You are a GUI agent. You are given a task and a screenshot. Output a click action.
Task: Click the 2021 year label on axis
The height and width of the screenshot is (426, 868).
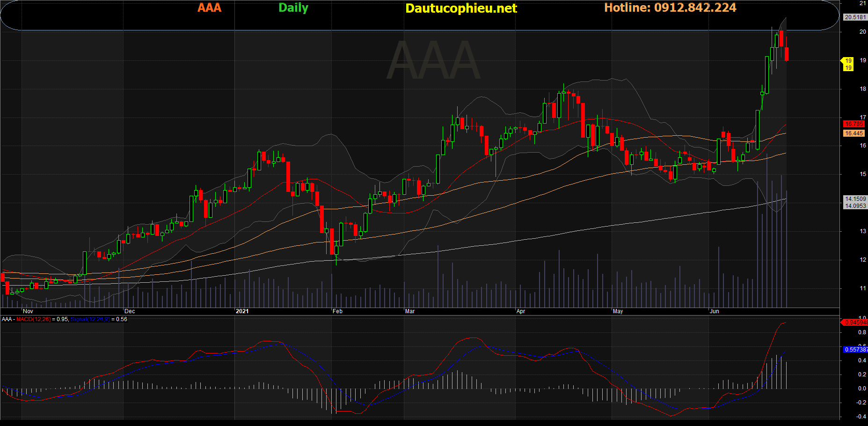[242, 311]
